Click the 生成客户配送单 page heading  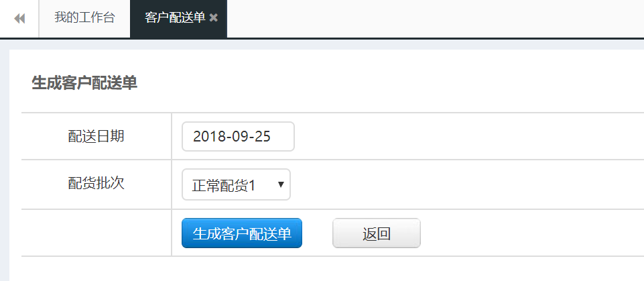pos(84,83)
